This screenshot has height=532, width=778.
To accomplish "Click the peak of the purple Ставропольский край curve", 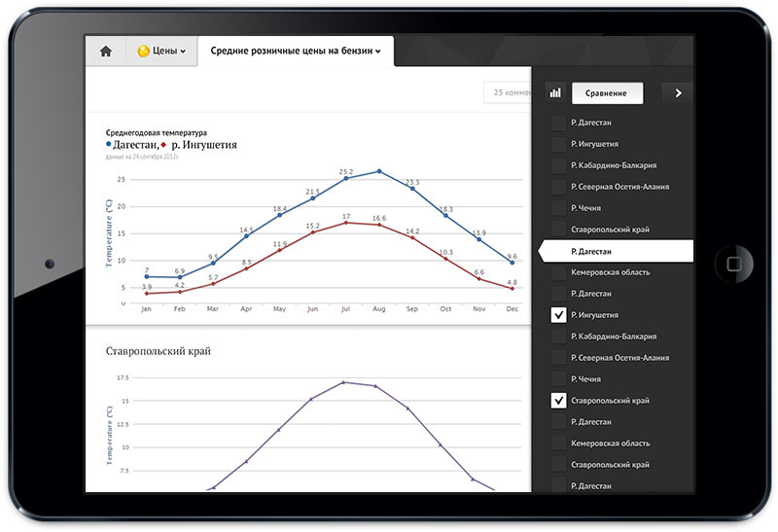I will pos(344,382).
